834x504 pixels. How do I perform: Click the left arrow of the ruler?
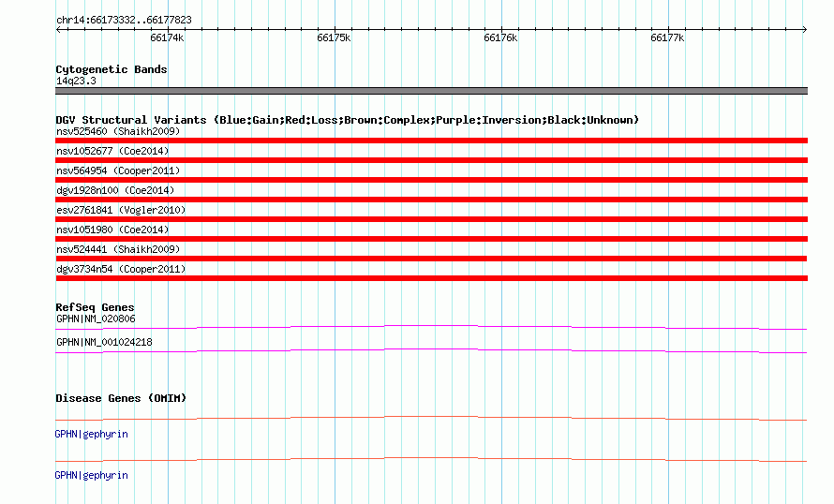(58, 30)
